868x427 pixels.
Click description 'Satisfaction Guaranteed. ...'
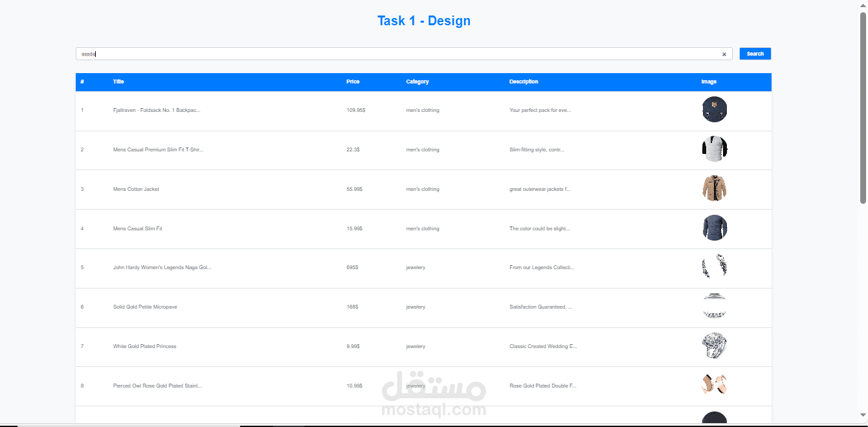coord(541,307)
